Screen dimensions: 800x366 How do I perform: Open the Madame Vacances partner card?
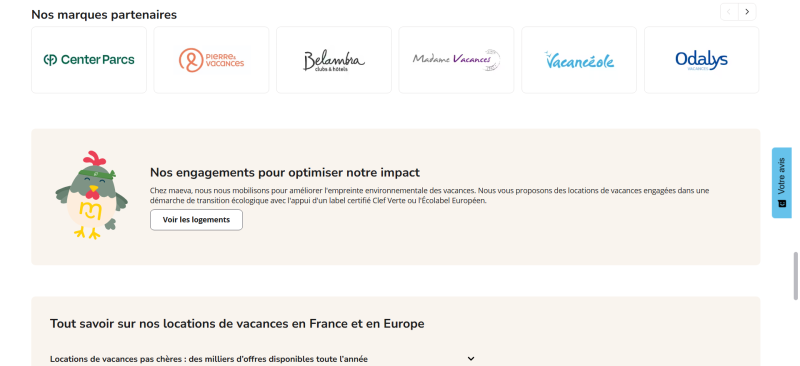pyautogui.click(x=456, y=60)
